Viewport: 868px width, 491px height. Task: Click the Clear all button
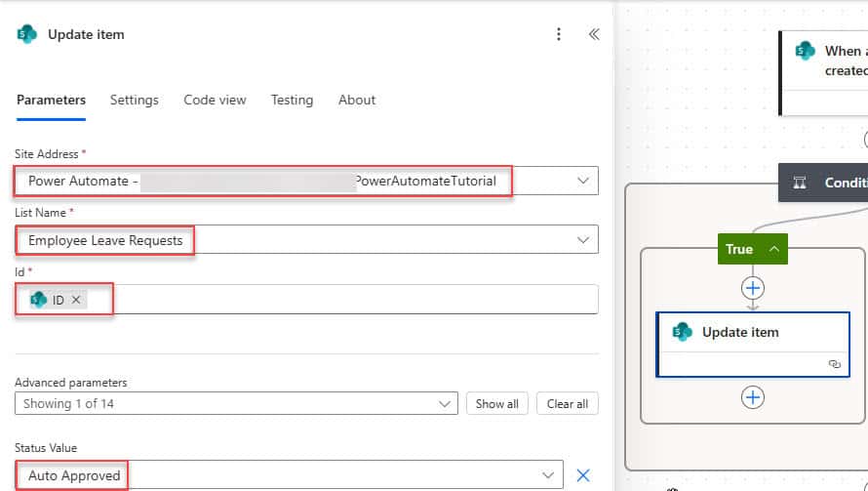pos(568,403)
